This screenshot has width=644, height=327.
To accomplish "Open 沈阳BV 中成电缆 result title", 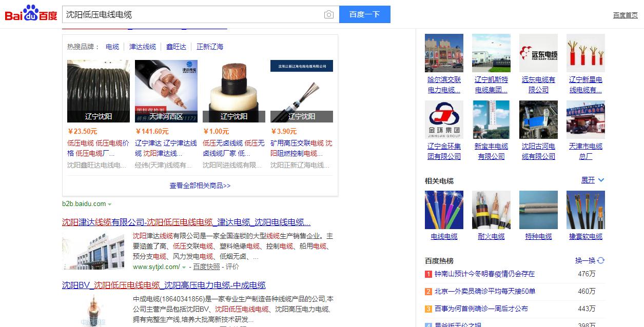I will point(164,285).
